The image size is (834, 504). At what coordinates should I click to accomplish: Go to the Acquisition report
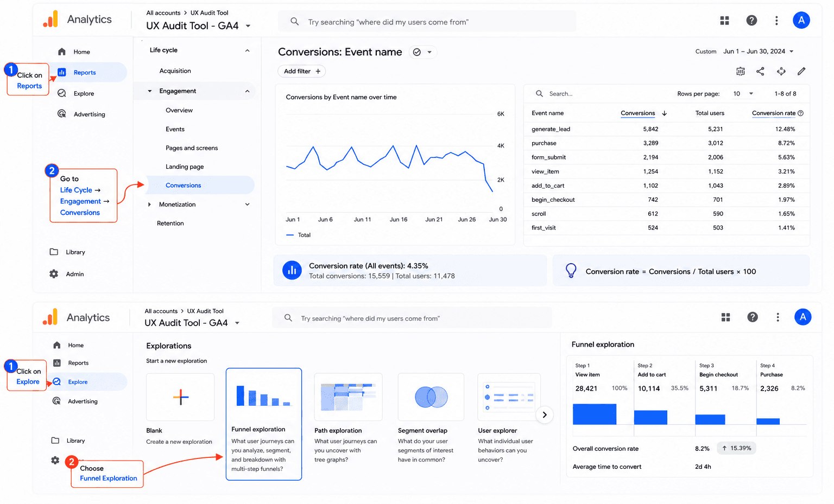pos(175,71)
